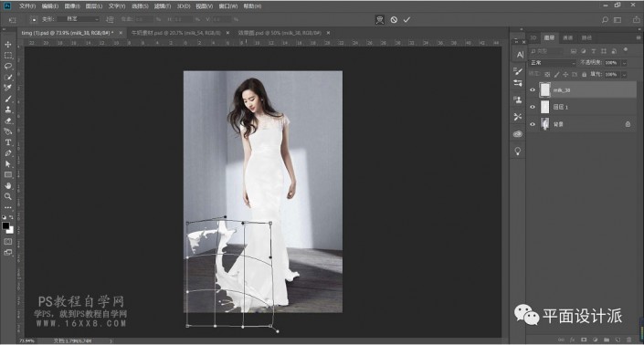Click the layer opacity 100% field
The width and height of the screenshot is (644, 345).
point(611,63)
